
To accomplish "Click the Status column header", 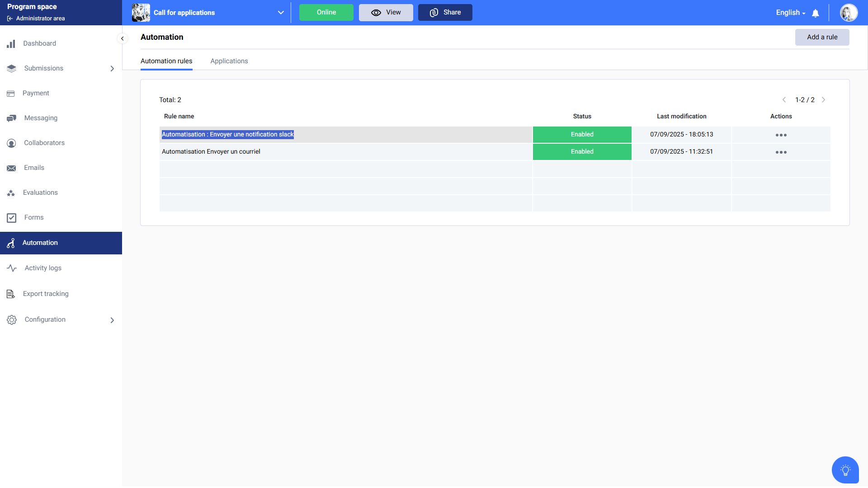I will (582, 117).
